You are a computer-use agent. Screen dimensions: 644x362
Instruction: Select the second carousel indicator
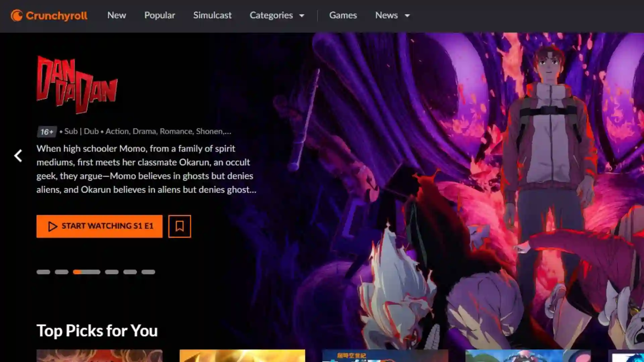(62, 272)
